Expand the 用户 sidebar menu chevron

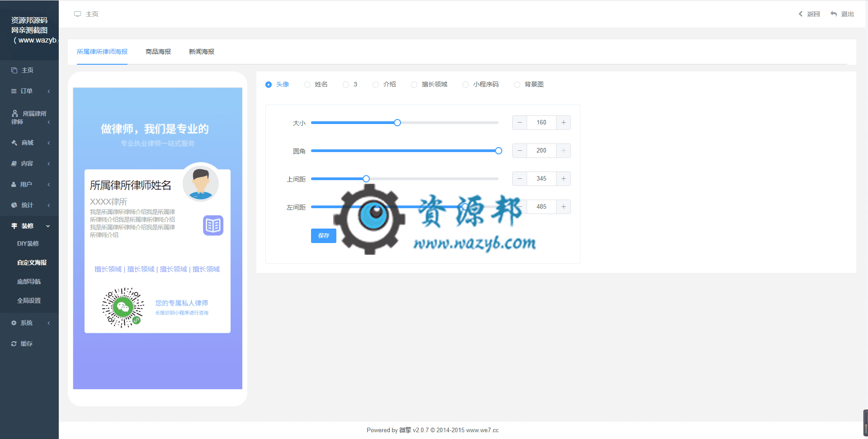click(49, 185)
